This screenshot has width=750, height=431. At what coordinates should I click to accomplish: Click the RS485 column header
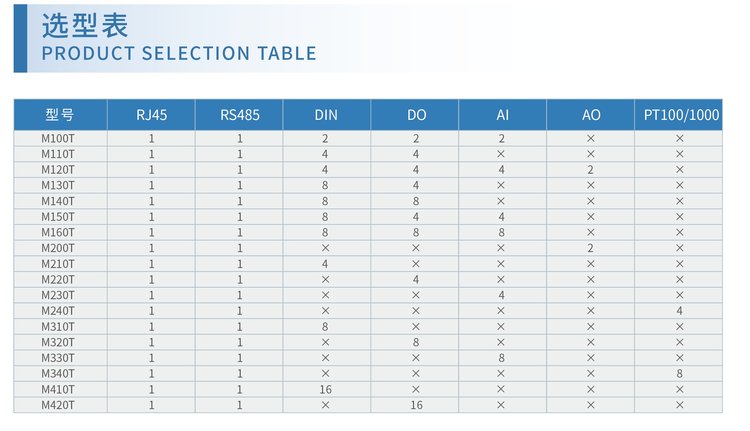point(240,115)
